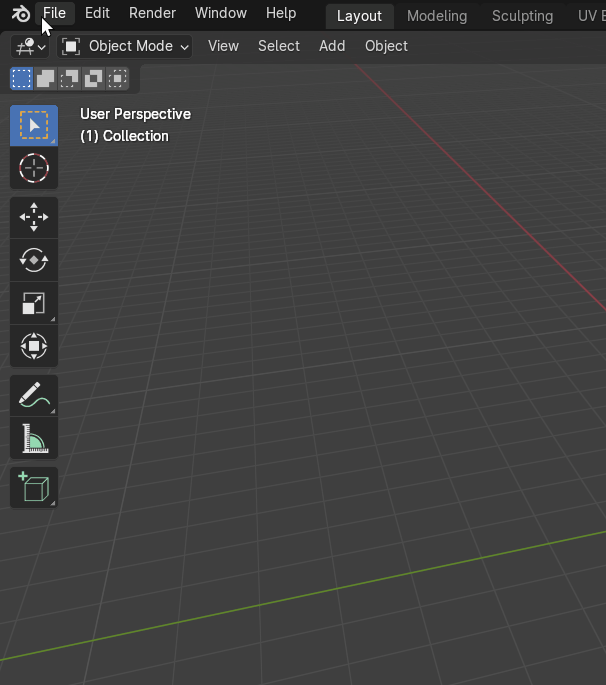The height and width of the screenshot is (685, 606).
Task: Click the User Perspective label
Action: [x=135, y=114]
